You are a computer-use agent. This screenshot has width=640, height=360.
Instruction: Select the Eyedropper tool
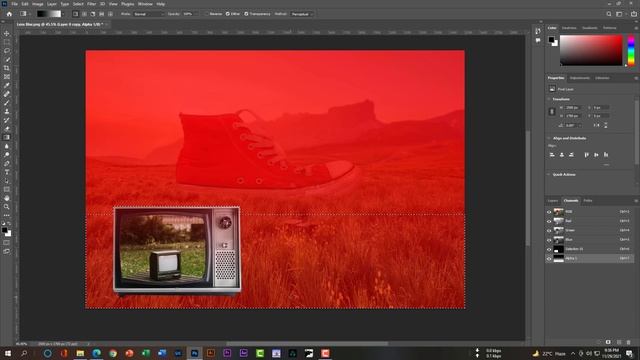point(7,85)
